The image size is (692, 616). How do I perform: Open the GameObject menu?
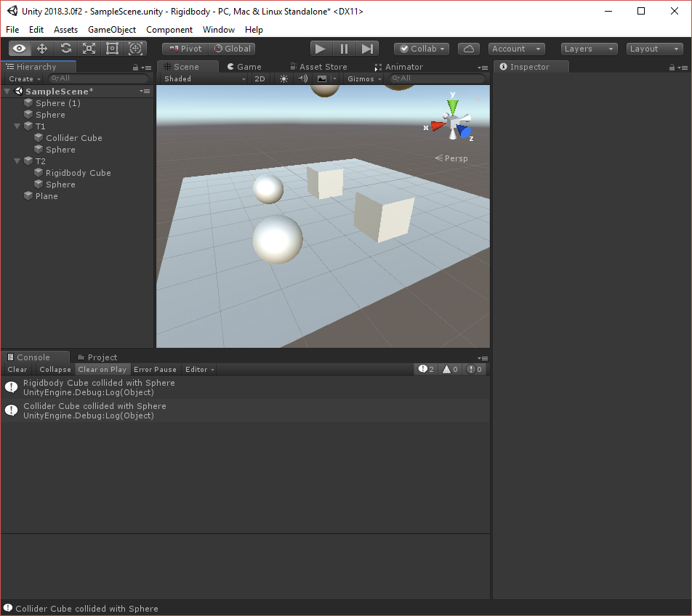[111, 29]
